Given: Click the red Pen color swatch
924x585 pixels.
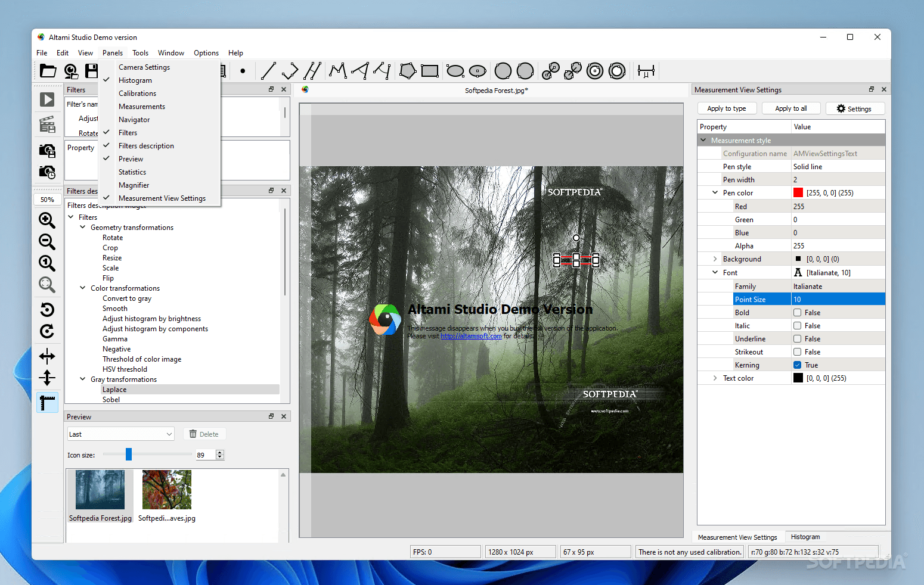Looking at the screenshot, I should point(798,193).
